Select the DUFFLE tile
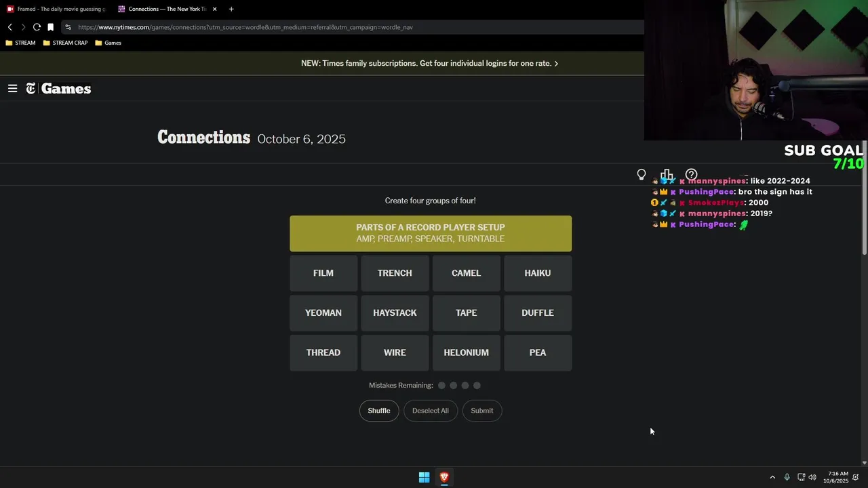Image resolution: width=868 pixels, height=488 pixels. coord(538,312)
